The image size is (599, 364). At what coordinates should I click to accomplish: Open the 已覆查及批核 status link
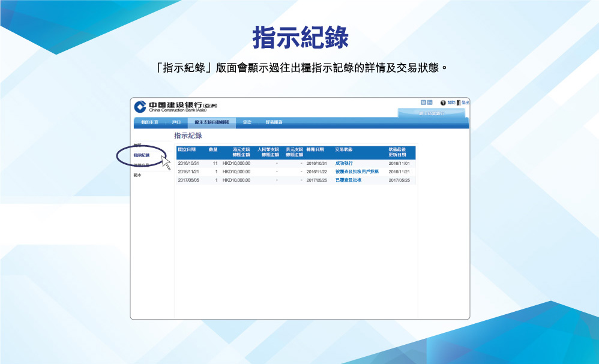[348, 180]
